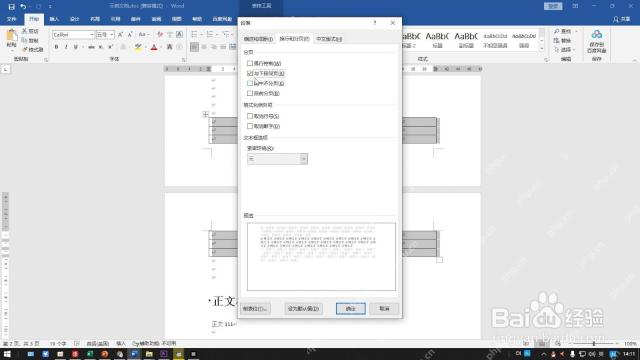Screen dimensions: 640x360
Task: Open the Windows Start menu
Action: [x=7, y=354]
